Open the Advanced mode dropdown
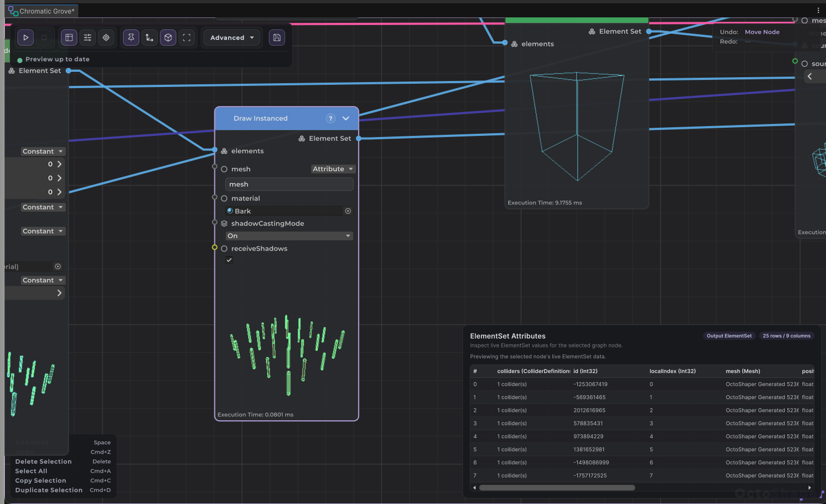Image resolution: width=826 pixels, height=504 pixels. pyautogui.click(x=232, y=38)
